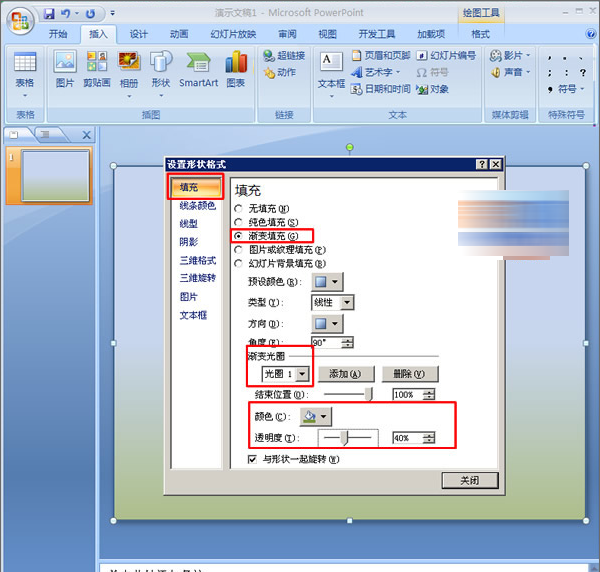Insert a chart (图表)
This screenshot has width=600, height=572.
[236, 69]
